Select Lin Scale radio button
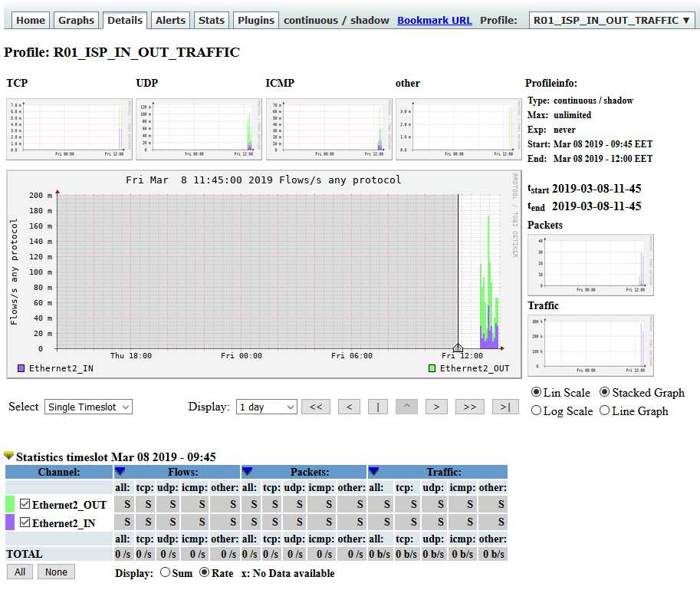Viewport: 700px width, 590px height. (536, 392)
